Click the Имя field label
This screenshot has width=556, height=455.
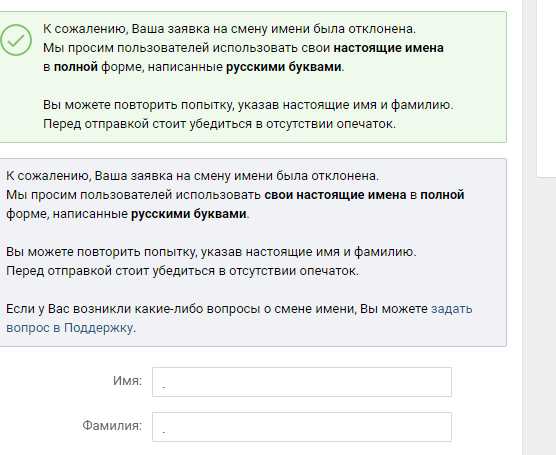[x=127, y=381]
